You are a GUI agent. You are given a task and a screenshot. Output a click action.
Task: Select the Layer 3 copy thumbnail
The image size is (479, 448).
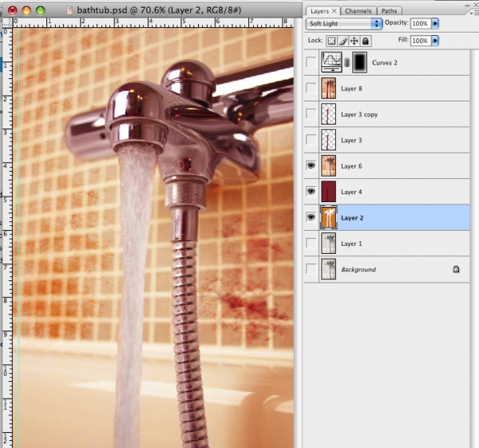click(x=328, y=114)
